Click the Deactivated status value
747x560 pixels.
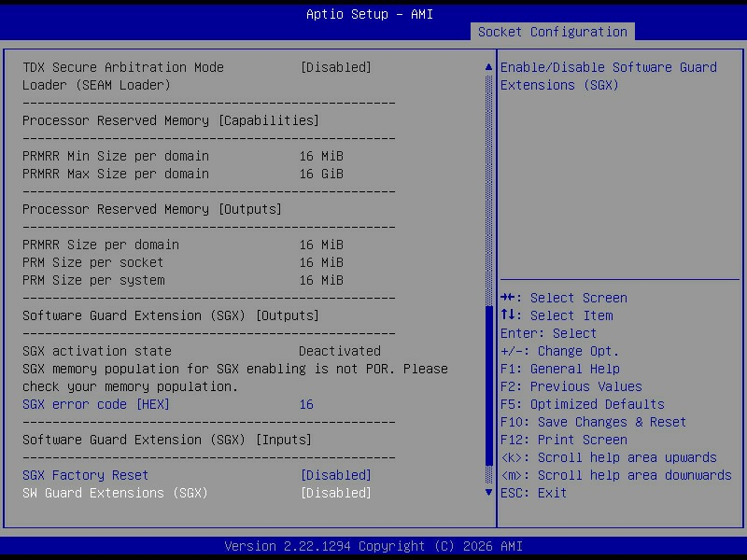click(340, 351)
